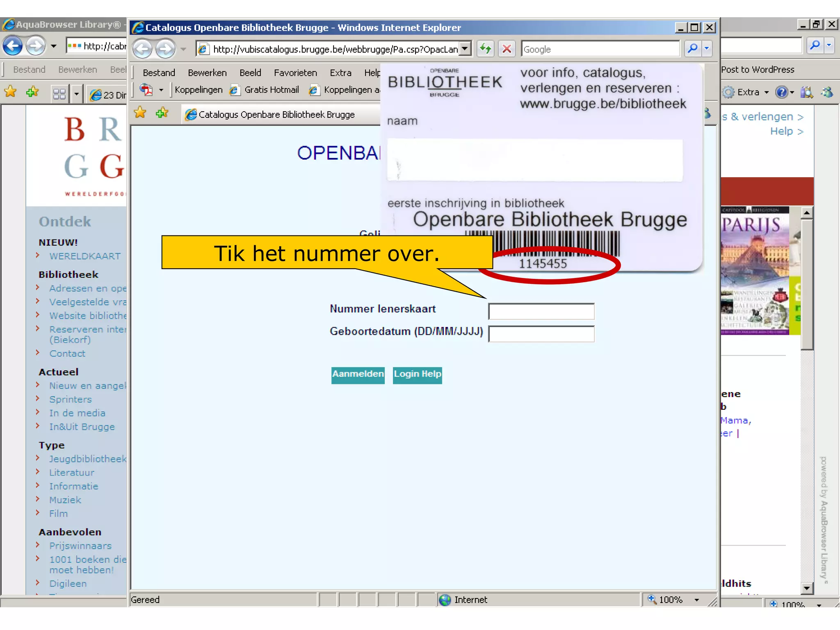Click the Refresh page icon
This screenshot has height=630, width=840.
(x=486, y=49)
